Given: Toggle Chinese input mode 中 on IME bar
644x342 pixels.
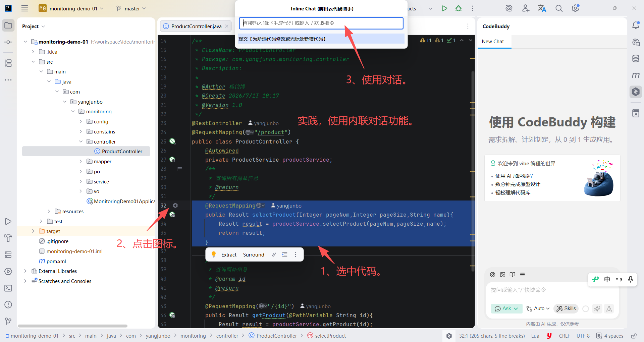Looking at the screenshot, I should [x=607, y=279].
